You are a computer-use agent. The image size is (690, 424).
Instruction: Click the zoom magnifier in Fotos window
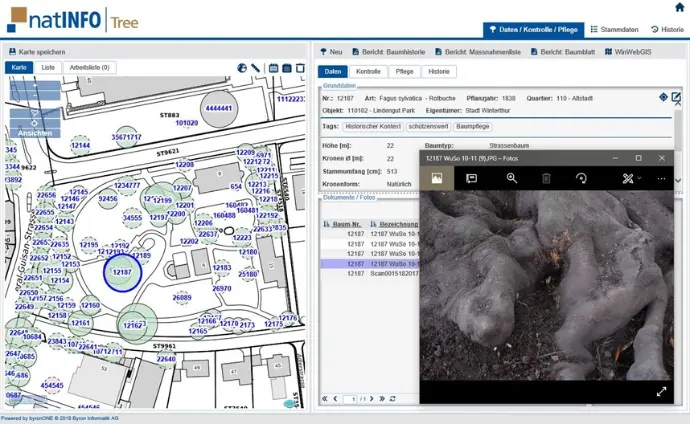coord(511,178)
